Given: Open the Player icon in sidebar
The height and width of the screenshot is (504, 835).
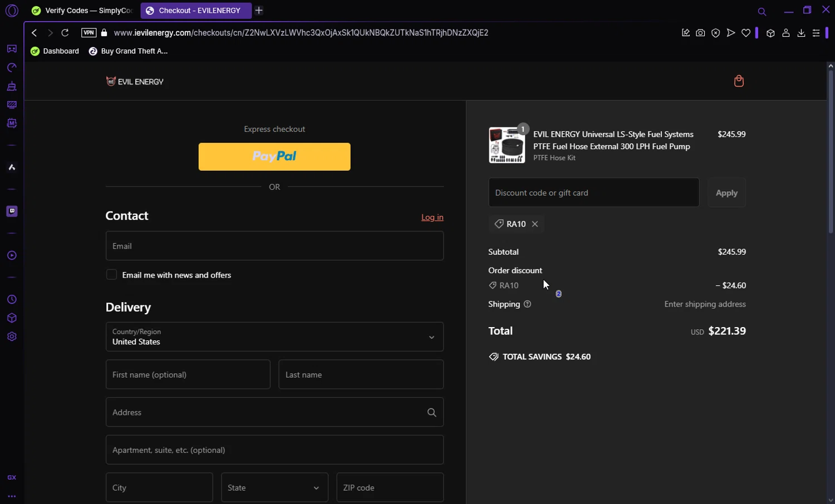Looking at the screenshot, I should [x=12, y=255].
